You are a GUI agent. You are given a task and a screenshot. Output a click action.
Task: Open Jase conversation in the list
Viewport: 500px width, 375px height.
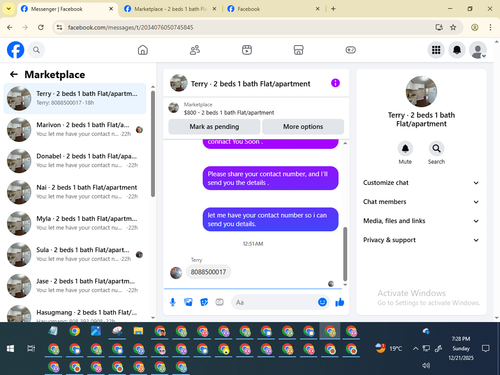pyautogui.click(x=75, y=286)
